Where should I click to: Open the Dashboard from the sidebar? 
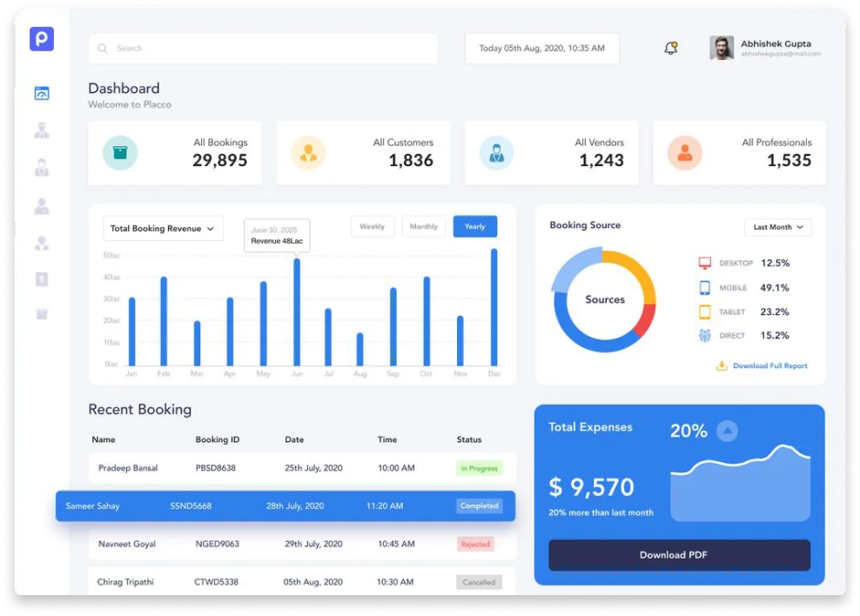click(x=41, y=92)
